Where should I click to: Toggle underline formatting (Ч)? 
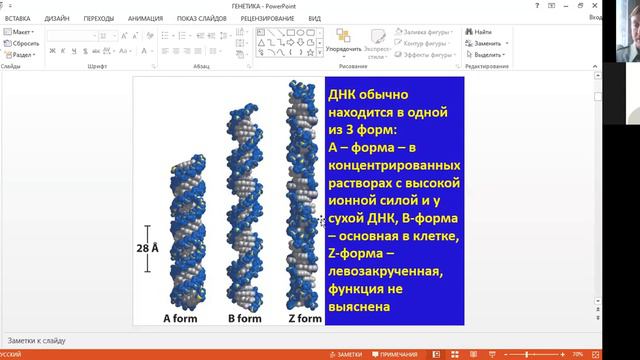(74, 51)
